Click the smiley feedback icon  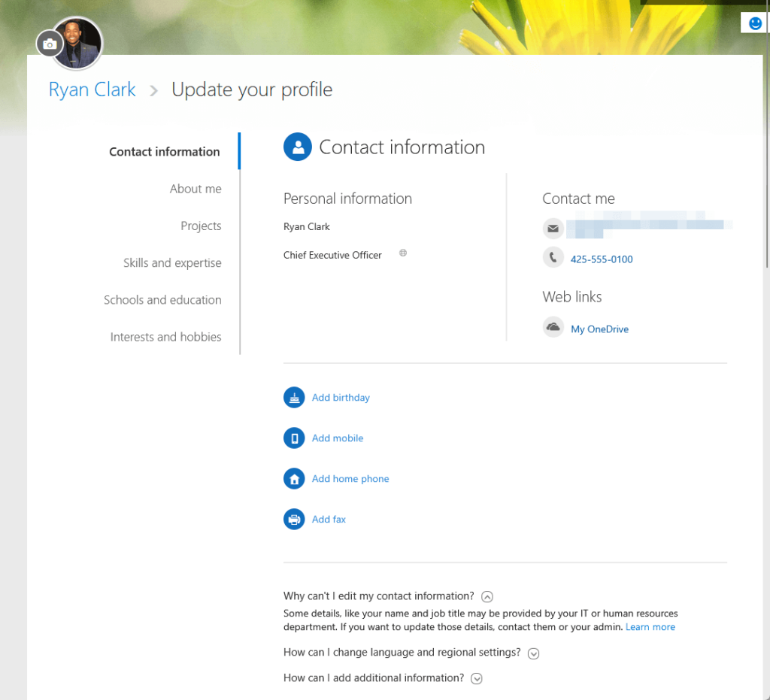point(755,23)
